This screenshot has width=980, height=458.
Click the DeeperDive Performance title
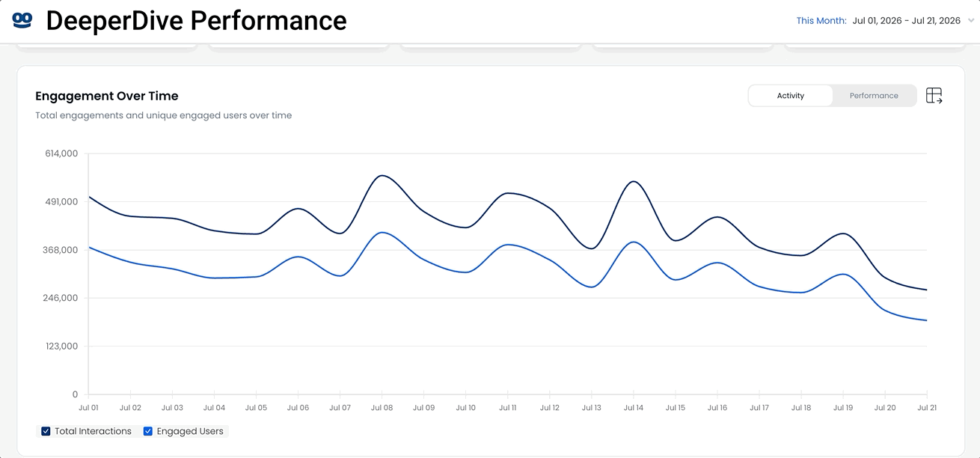pos(196,21)
